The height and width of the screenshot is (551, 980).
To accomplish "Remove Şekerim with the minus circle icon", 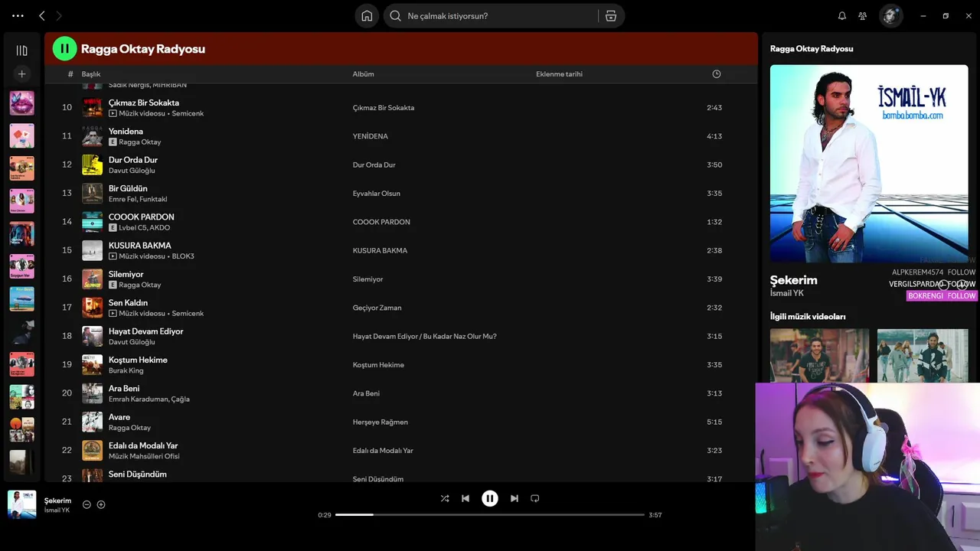I will tap(87, 504).
